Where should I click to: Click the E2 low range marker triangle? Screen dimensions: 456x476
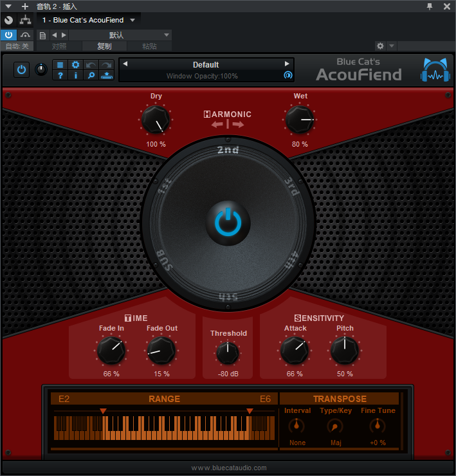coord(103,411)
